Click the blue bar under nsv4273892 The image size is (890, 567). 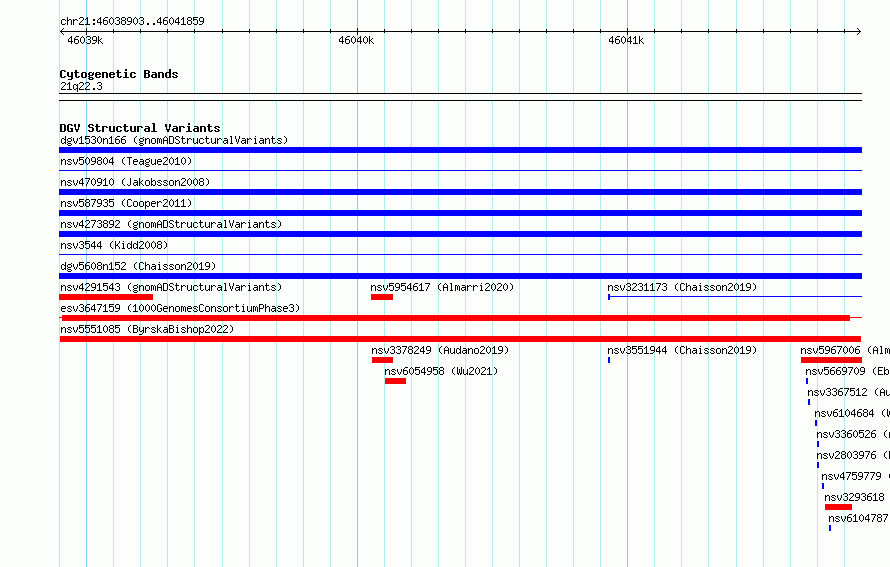click(460, 234)
